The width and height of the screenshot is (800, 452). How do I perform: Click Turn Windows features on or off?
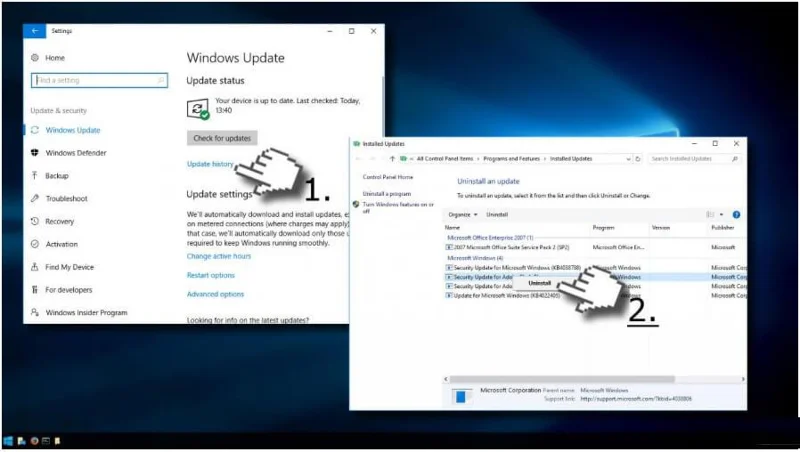(398, 208)
